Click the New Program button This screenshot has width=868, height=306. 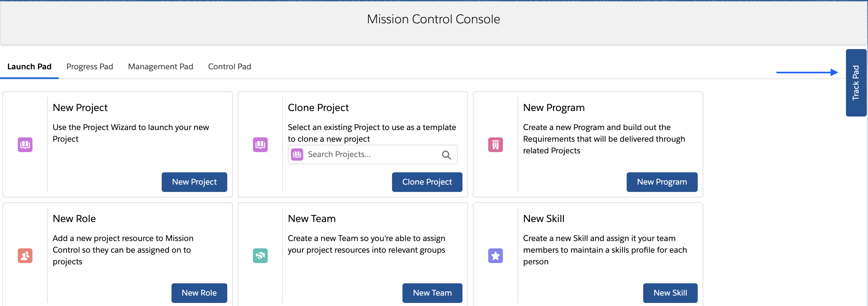pos(662,182)
